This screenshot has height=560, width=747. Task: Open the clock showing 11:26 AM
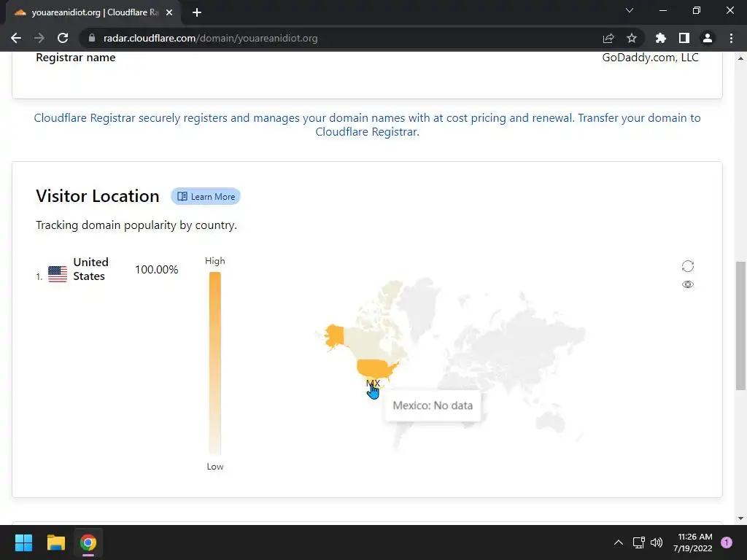693,542
